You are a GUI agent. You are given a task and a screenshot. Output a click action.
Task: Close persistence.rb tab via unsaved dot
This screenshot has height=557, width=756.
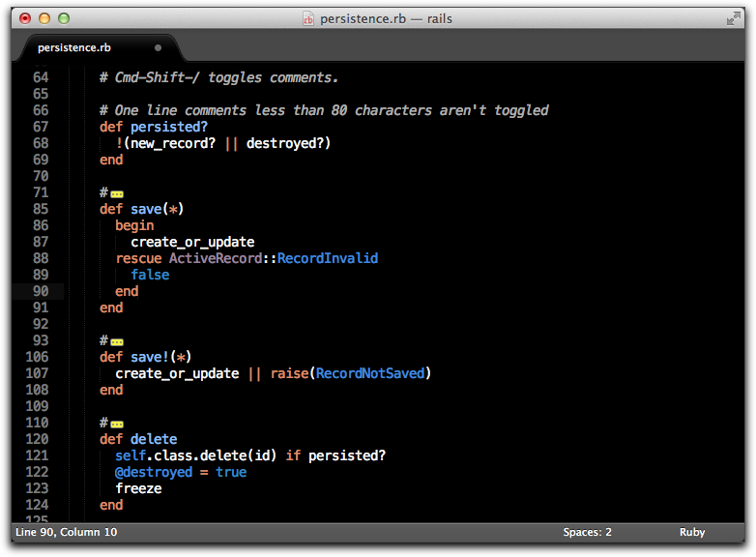click(158, 47)
